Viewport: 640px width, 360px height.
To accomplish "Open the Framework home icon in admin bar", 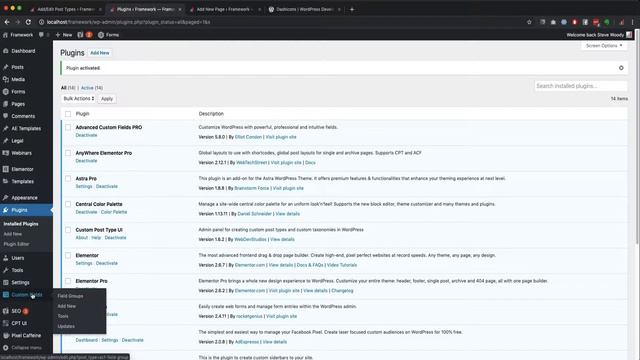I will [5, 35].
